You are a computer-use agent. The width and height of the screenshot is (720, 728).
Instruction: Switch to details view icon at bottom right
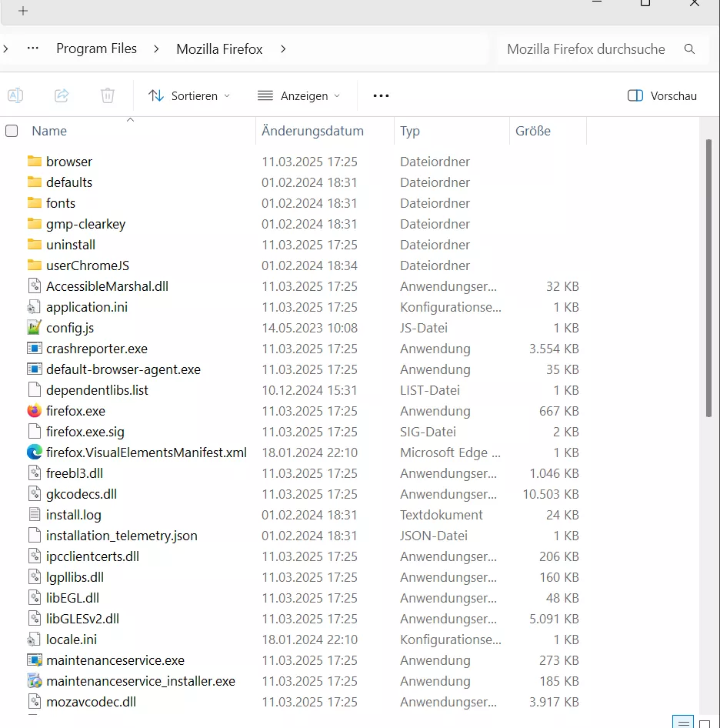683,723
